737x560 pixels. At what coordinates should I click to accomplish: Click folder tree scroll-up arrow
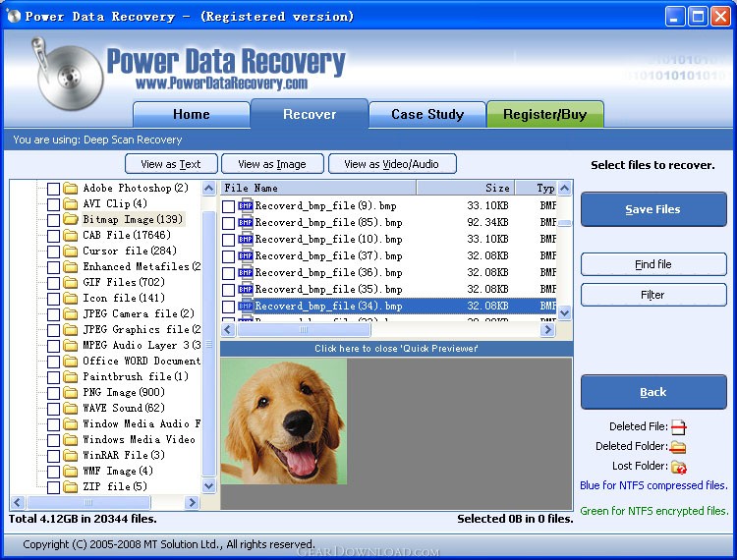209,189
